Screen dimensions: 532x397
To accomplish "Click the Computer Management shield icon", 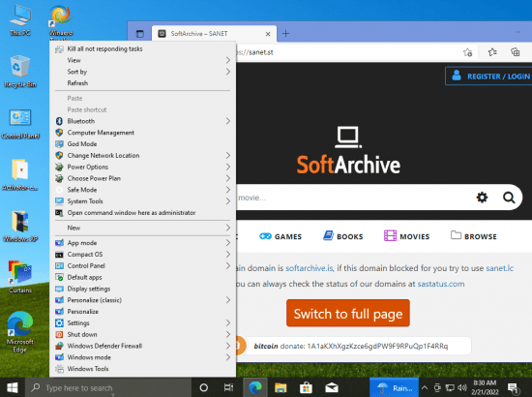I will [x=59, y=133].
